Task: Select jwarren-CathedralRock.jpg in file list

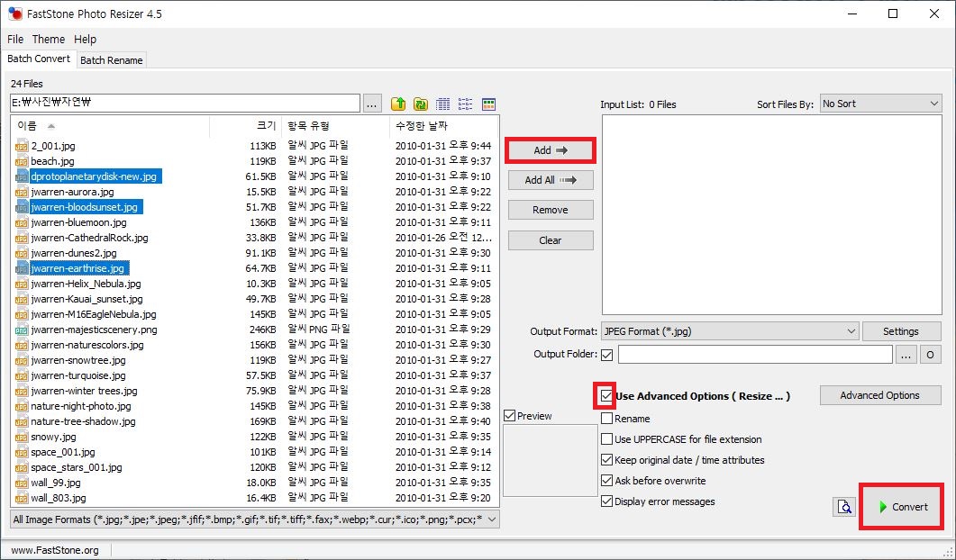Action: click(x=89, y=238)
